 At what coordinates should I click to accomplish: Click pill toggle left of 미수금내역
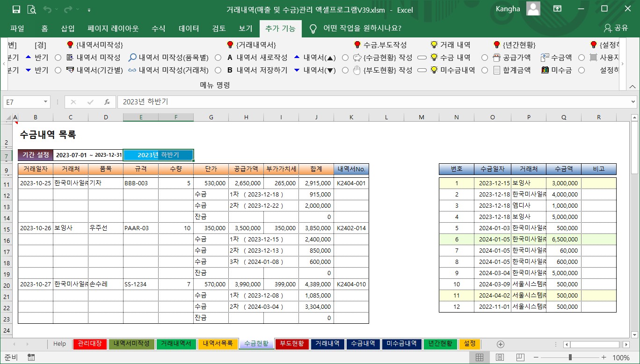click(x=422, y=70)
